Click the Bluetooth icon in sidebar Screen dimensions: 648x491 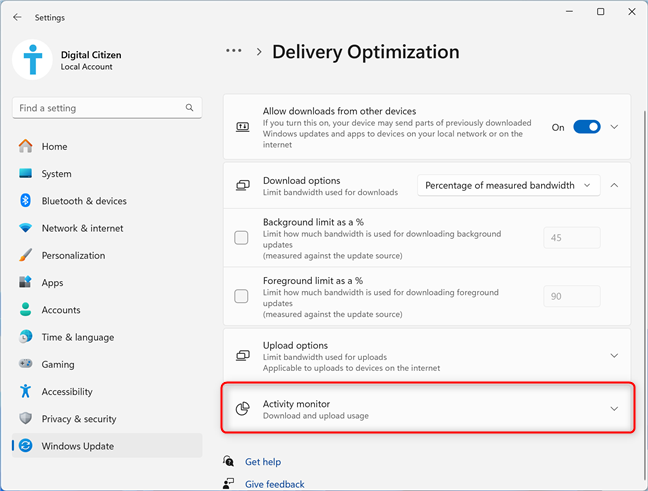click(26, 201)
